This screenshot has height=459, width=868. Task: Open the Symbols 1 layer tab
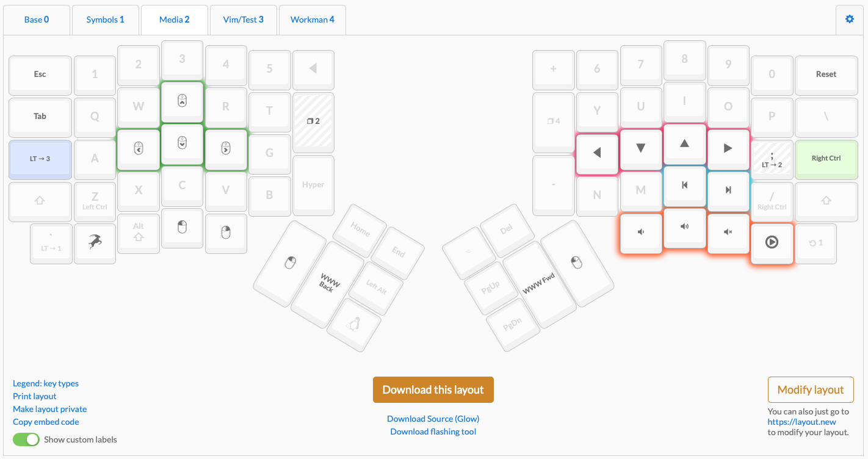click(x=105, y=20)
